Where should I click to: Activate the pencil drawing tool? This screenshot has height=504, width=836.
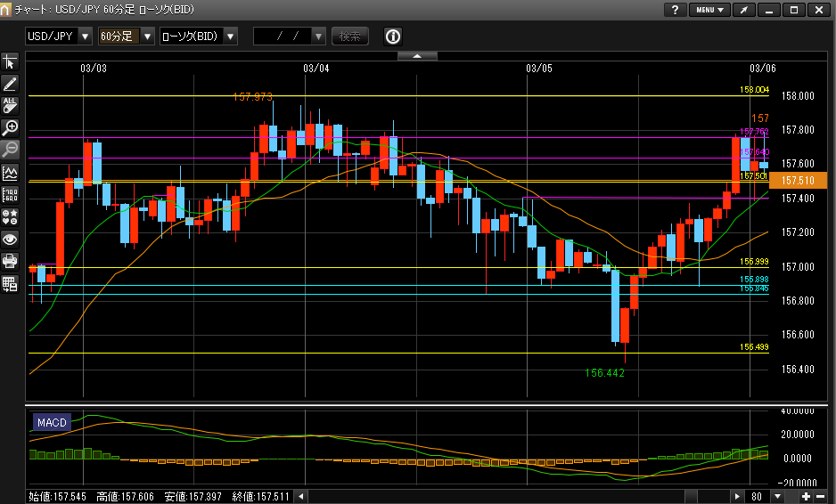tap(10, 84)
